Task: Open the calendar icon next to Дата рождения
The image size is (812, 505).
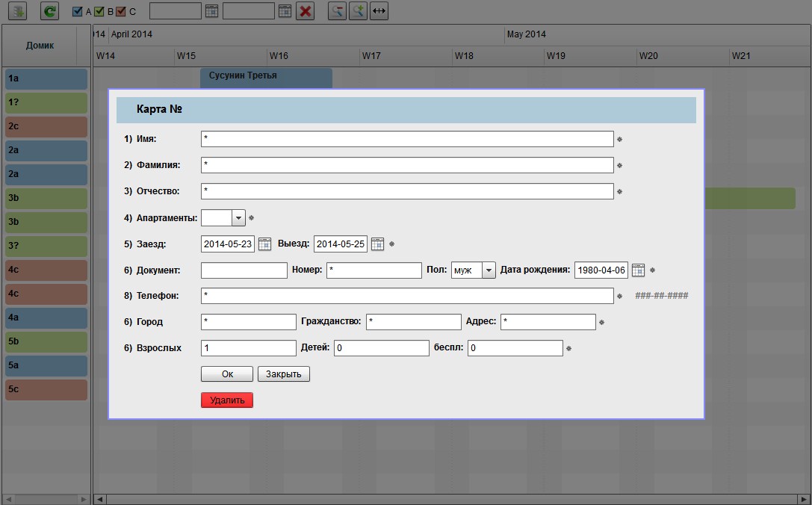Action: coord(636,270)
